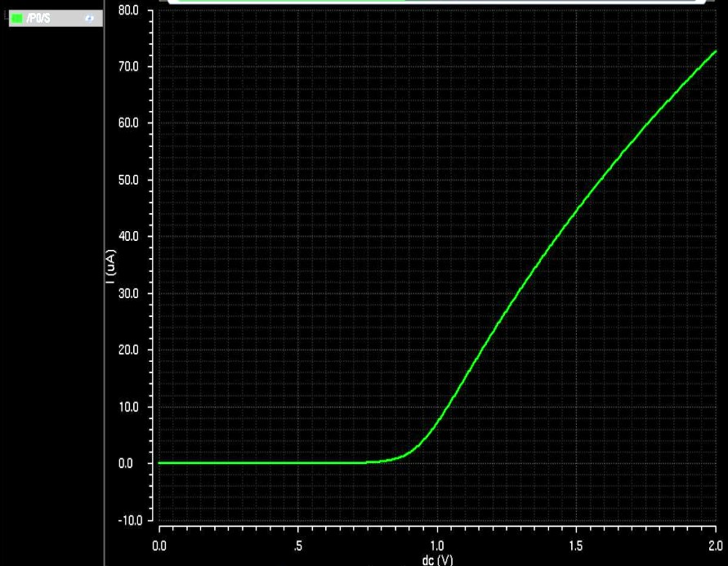Click the 2.0 x-axis tick label

click(716, 546)
